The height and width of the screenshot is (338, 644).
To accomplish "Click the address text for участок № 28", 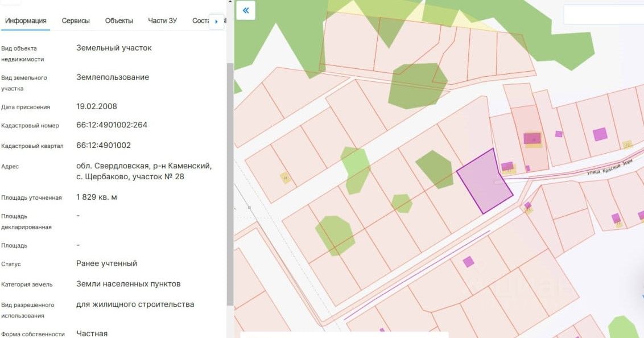I will (144, 171).
